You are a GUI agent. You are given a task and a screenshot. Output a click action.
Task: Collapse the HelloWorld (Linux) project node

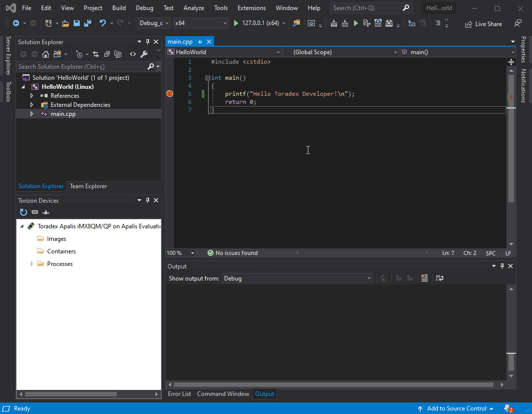pos(23,87)
